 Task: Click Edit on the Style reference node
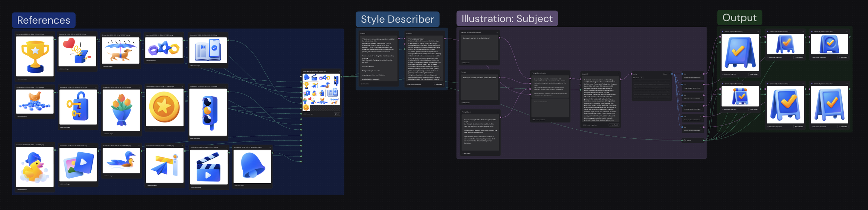click(337, 114)
